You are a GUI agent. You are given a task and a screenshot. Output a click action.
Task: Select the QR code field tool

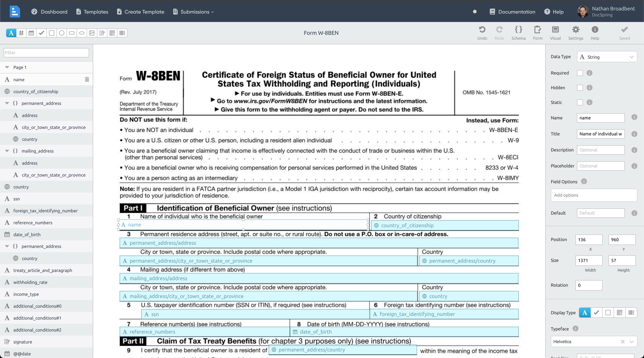click(112, 33)
